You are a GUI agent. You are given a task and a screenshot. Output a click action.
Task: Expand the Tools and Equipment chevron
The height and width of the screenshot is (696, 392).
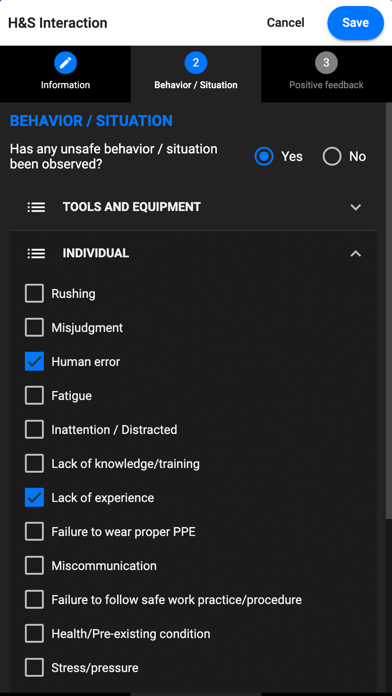point(356,207)
